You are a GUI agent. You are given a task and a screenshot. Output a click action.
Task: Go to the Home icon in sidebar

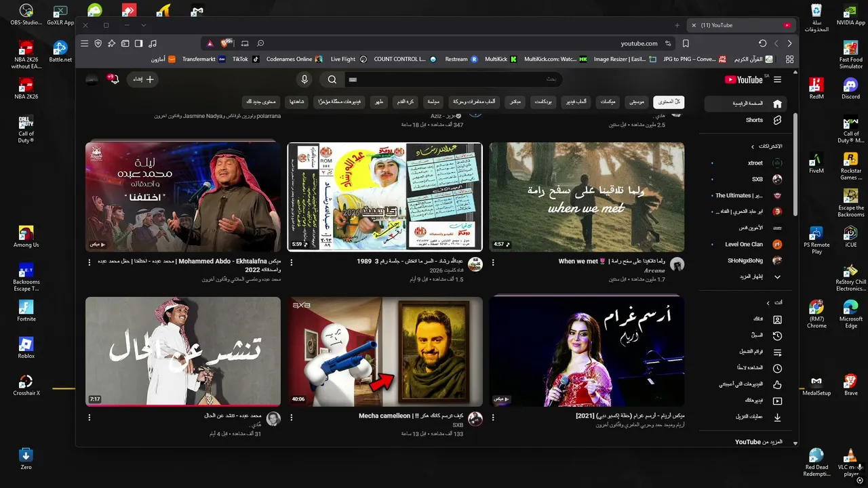coord(777,104)
